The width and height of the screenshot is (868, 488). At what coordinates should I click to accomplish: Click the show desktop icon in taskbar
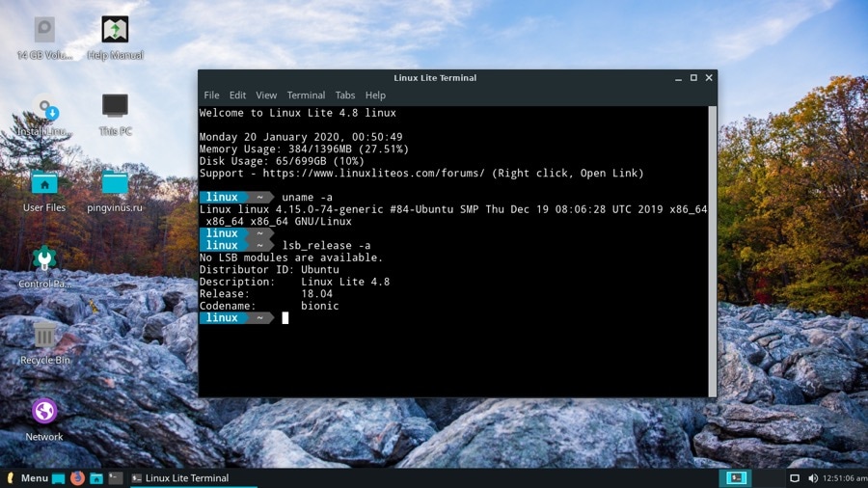(58, 478)
